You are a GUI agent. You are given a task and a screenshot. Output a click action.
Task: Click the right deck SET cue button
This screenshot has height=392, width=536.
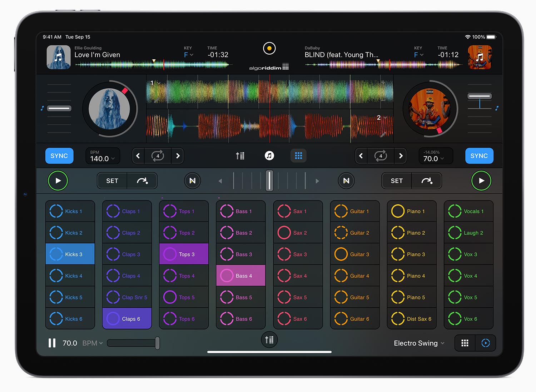click(397, 181)
